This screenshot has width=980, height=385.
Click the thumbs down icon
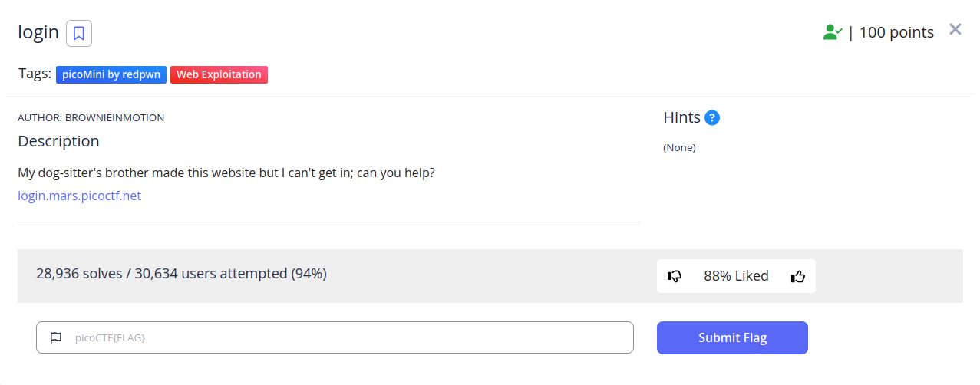pos(675,276)
